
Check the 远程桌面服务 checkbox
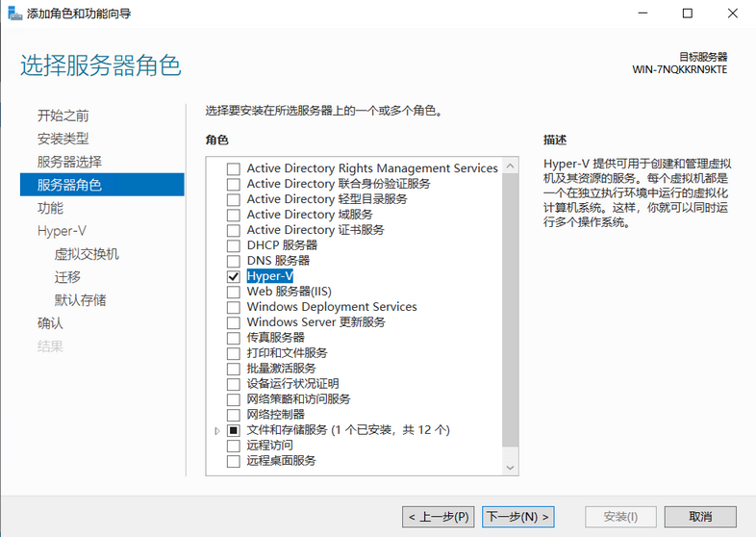click(x=234, y=461)
